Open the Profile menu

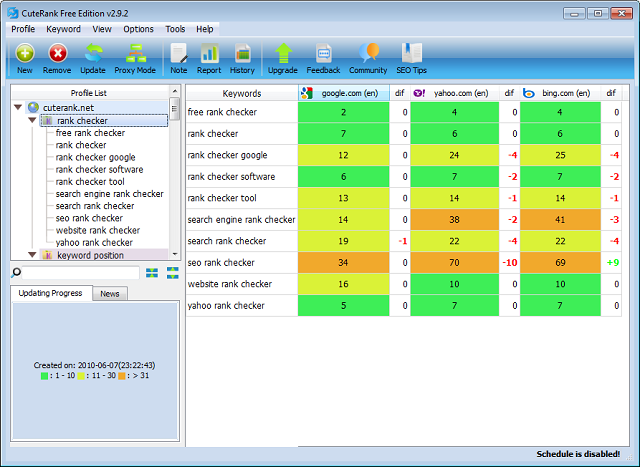tap(23, 29)
